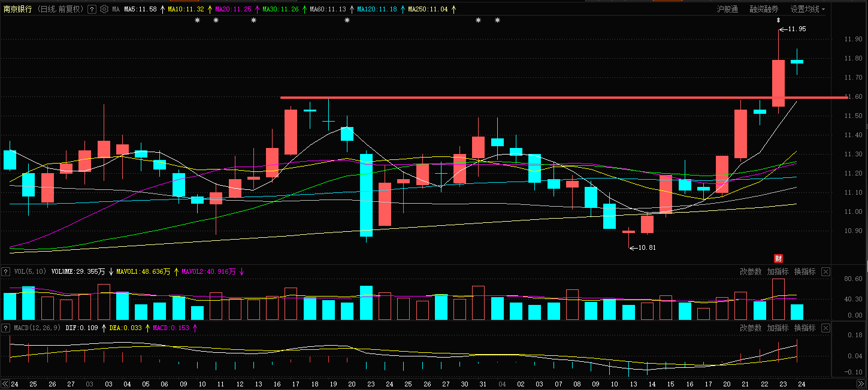The height and width of the screenshot is (390, 868).
Task: Click the date 23 tall red candlestick
Action: [778, 83]
